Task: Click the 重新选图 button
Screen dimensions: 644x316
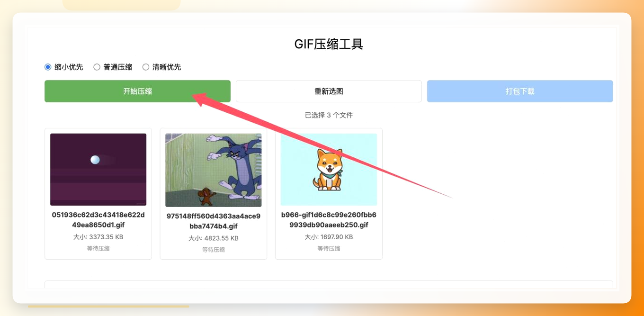Action: pos(329,91)
